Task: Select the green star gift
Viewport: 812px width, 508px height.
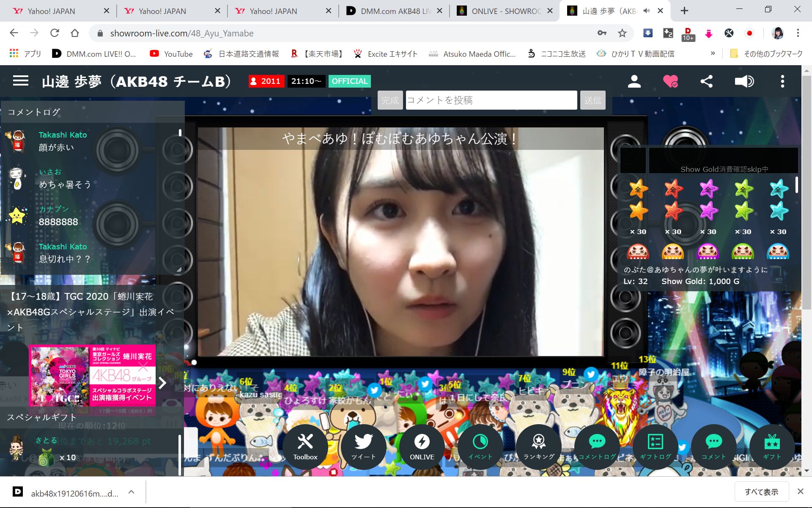Action: coord(743,210)
